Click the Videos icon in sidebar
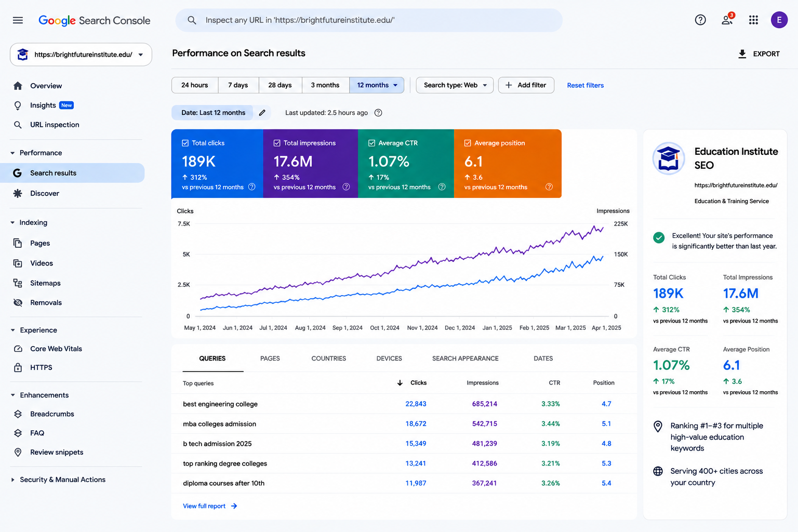798x532 pixels. coord(18,263)
